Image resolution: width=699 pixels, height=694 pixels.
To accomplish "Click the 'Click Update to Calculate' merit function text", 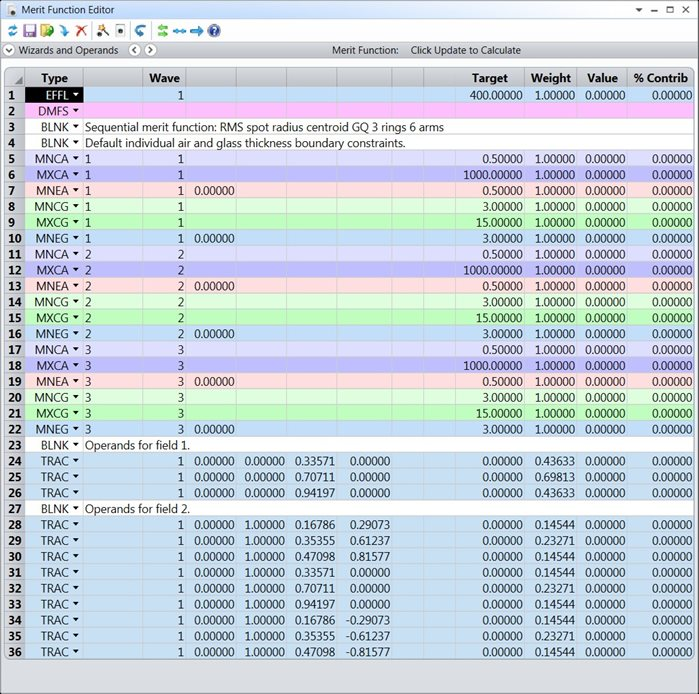I will (x=465, y=50).
